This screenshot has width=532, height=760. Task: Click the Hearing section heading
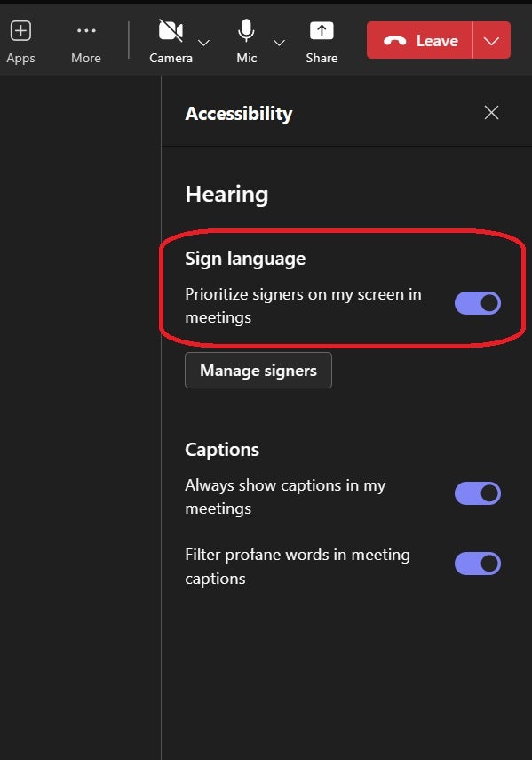tap(226, 194)
